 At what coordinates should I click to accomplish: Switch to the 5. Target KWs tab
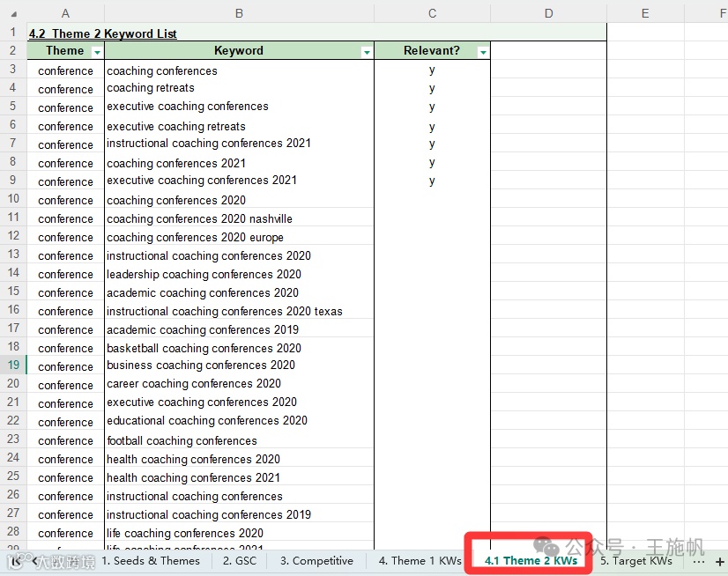click(636, 561)
